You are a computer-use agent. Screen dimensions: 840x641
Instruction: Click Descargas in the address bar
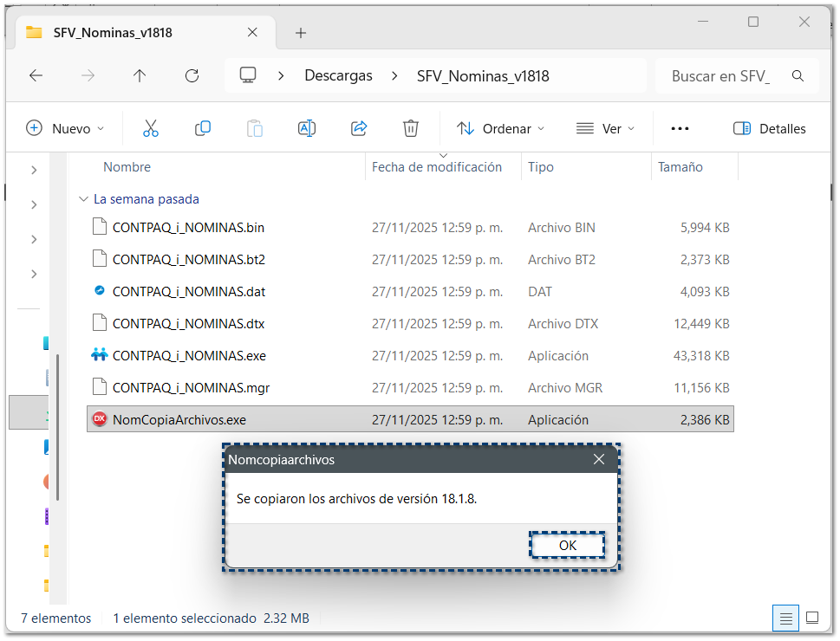click(338, 75)
